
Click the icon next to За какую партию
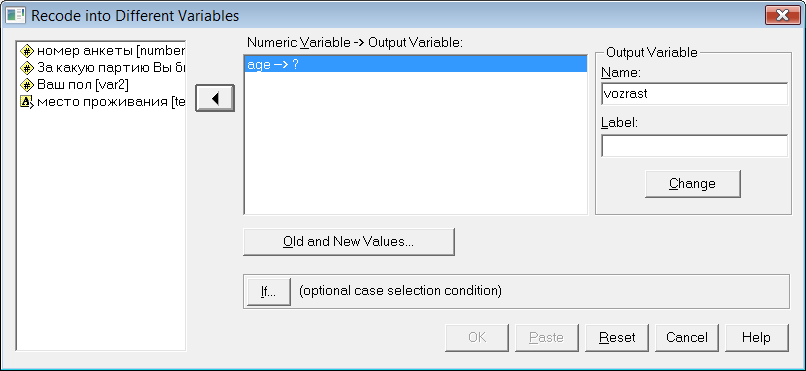(27, 67)
